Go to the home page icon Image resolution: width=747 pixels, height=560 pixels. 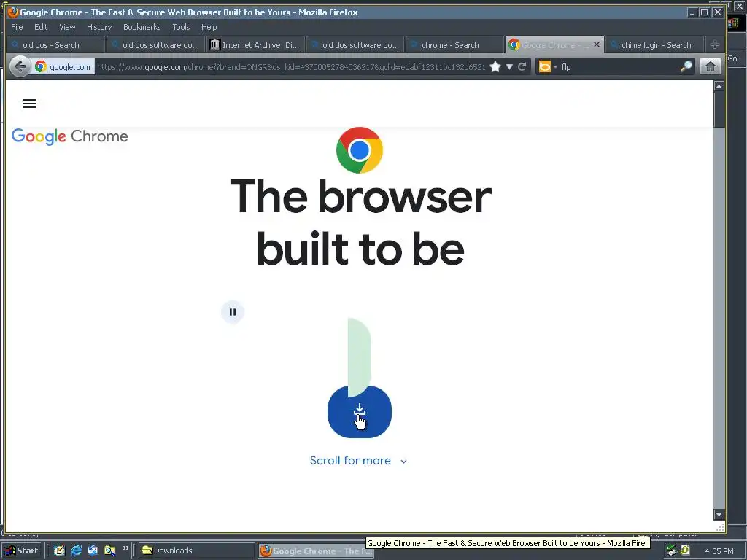[710, 66]
